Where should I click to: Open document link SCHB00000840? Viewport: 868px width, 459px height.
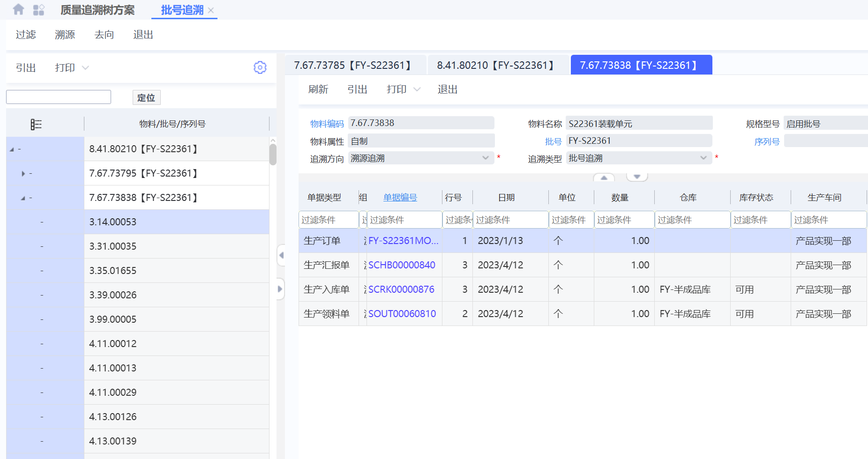(402, 265)
